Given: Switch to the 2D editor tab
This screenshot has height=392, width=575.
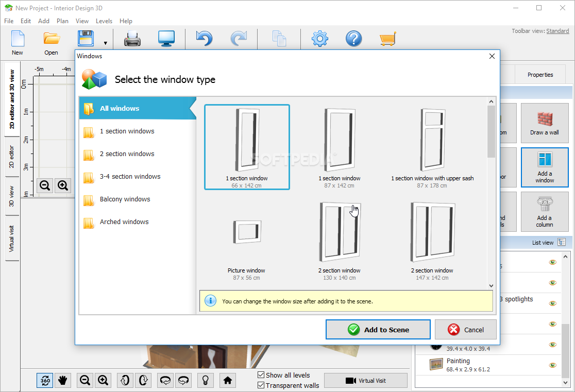Looking at the screenshot, I should [12, 157].
